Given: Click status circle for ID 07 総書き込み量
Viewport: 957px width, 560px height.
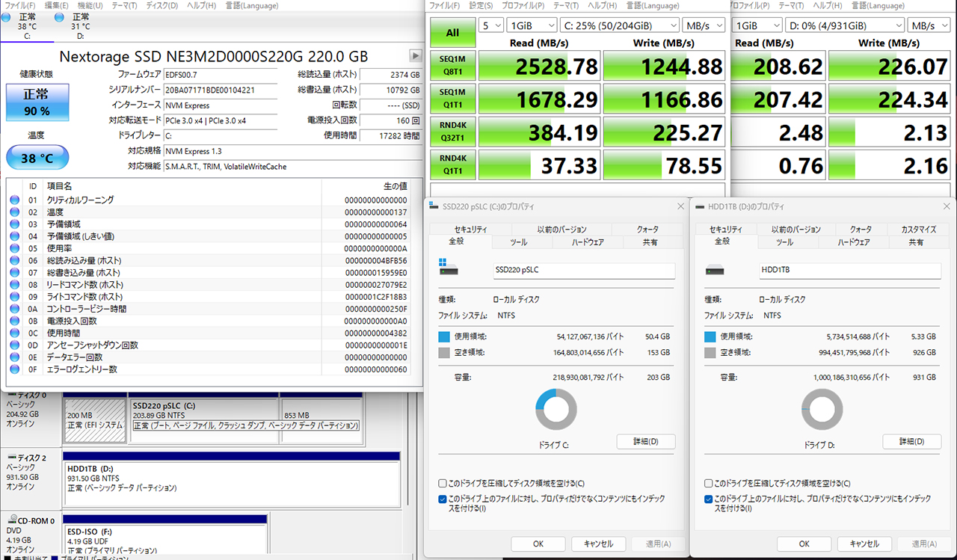Looking at the screenshot, I should [x=14, y=273].
